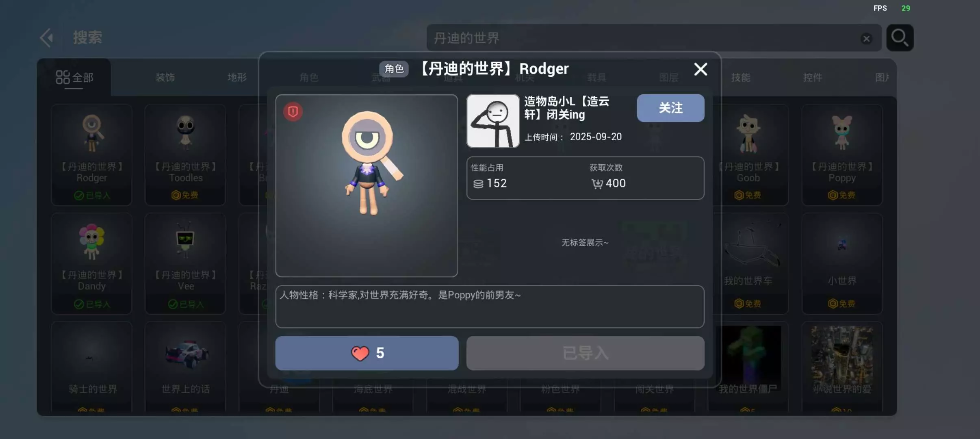This screenshot has height=439, width=980.
Task: Select the Poppy character thumbnail
Action: click(842, 155)
